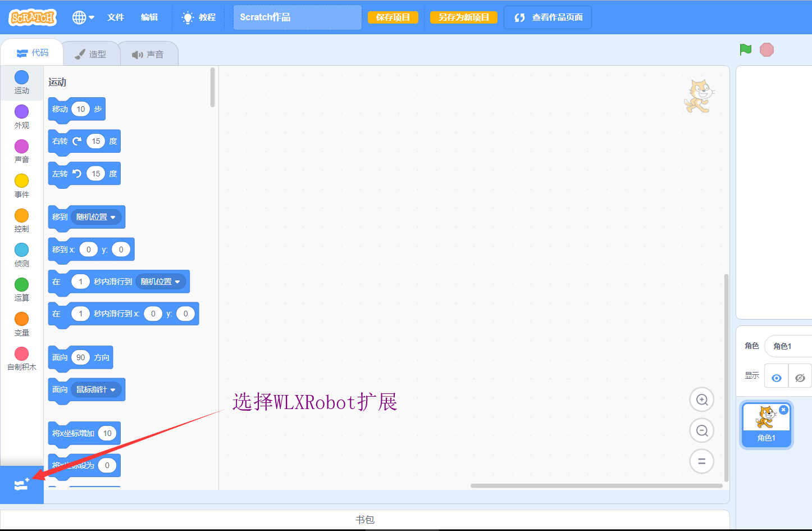Click the 15 value in 右转 block
The image size is (812, 531).
[96, 141]
